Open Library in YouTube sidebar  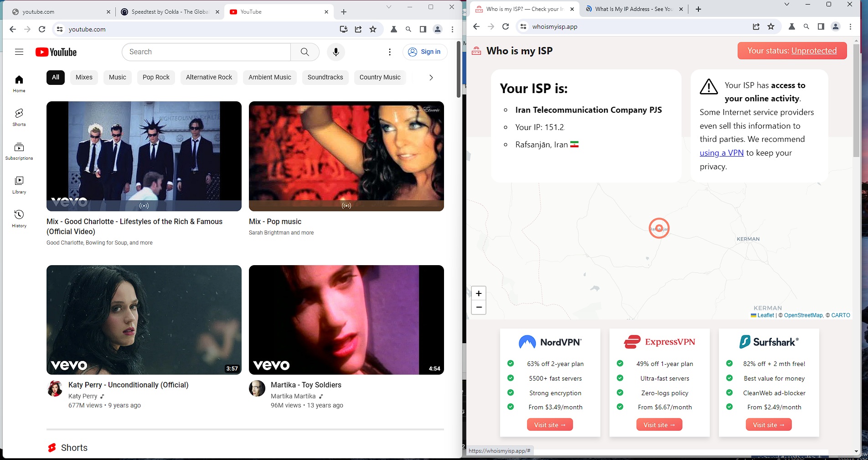click(x=19, y=185)
